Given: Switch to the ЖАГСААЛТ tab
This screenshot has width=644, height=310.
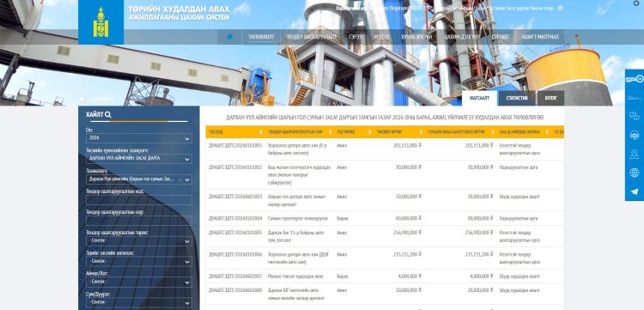Looking at the screenshot, I should [480, 98].
